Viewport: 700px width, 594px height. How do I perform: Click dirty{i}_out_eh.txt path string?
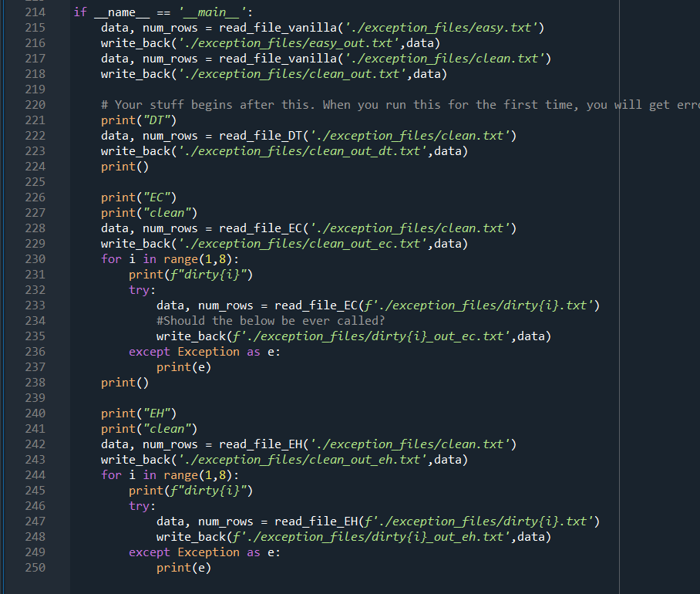coord(372,536)
